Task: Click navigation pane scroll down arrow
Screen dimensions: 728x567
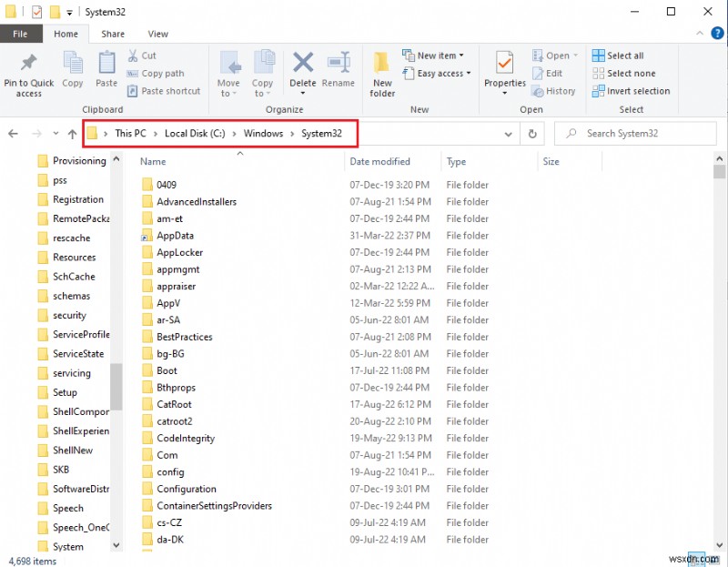Action: click(x=116, y=545)
